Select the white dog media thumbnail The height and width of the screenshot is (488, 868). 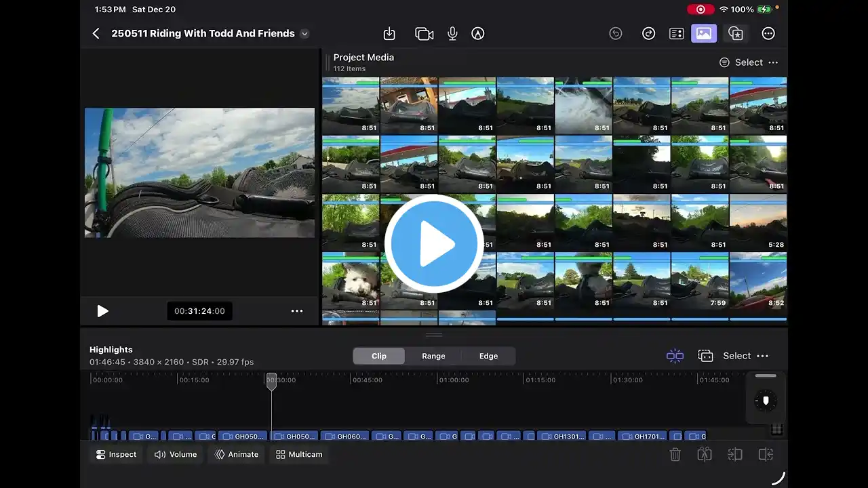[x=351, y=281]
